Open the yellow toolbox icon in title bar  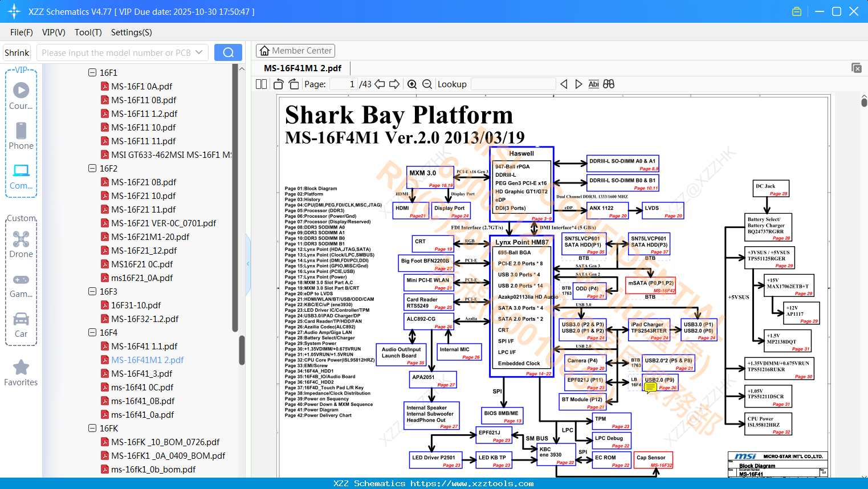point(797,11)
